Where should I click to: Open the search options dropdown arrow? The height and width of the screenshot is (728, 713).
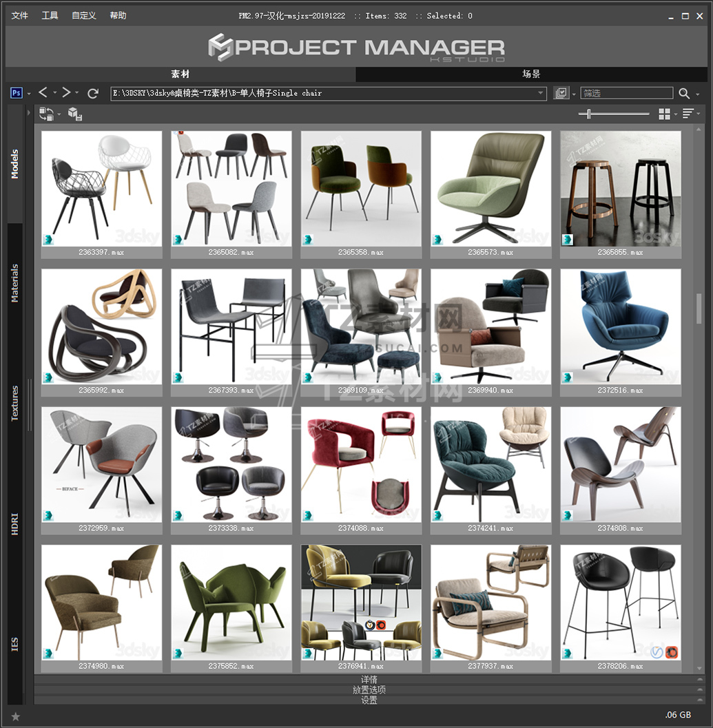pyautogui.click(x=698, y=94)
